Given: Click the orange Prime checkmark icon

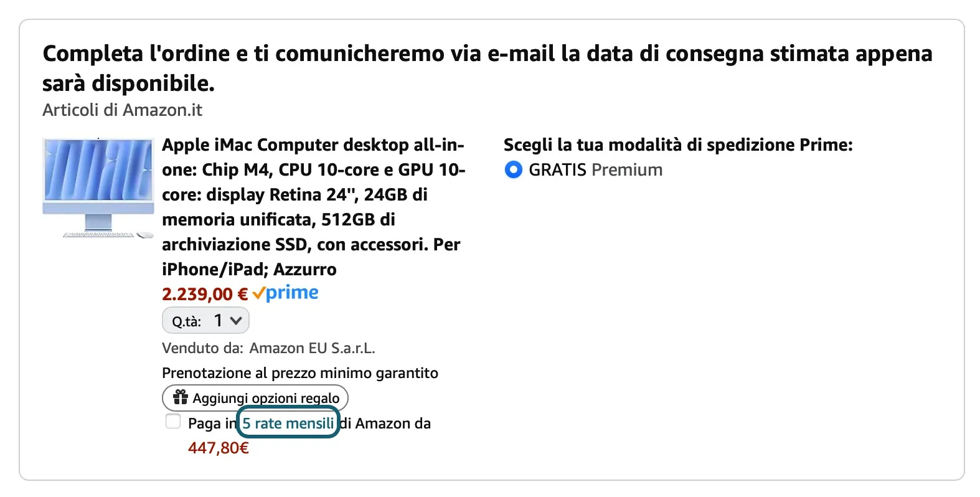Looking at the screenshot, I should (259, 293).
